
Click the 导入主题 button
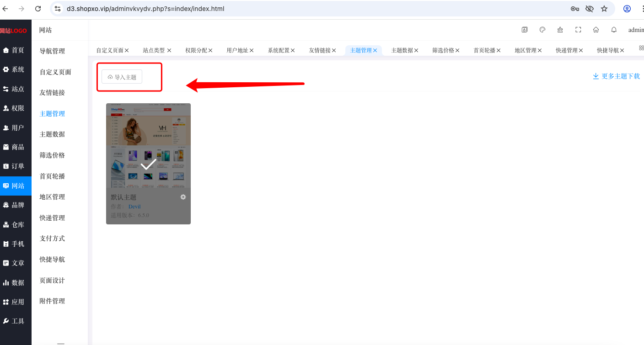pos(122,77)
